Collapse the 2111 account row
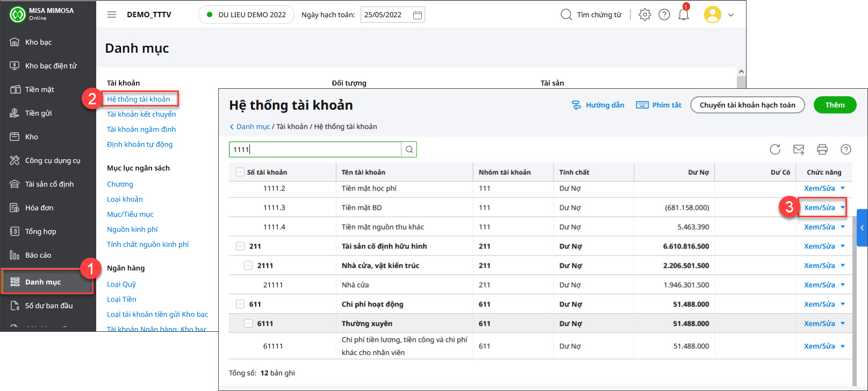 (248, 266)
